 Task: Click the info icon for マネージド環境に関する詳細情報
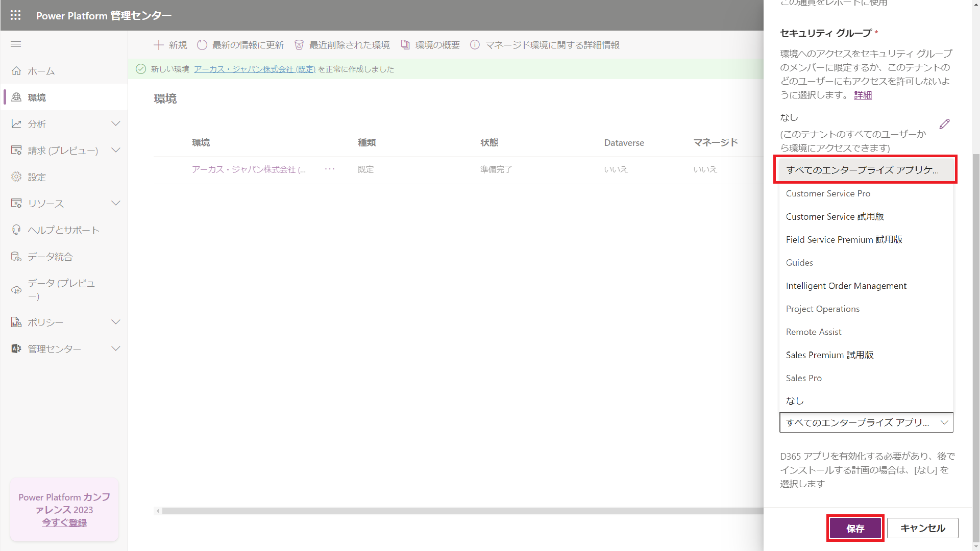click(x=475, y=45)
